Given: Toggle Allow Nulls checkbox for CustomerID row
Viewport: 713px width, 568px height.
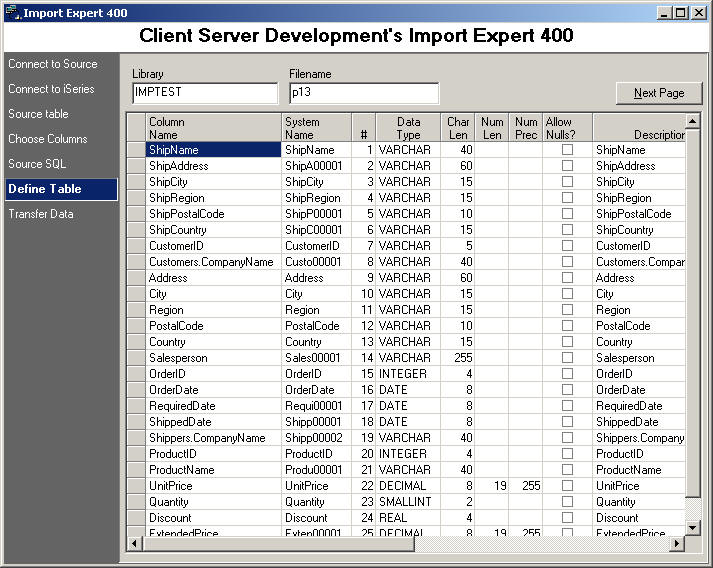Looking at the screenshot, I should pyautogui.click(x=567, y=246).
